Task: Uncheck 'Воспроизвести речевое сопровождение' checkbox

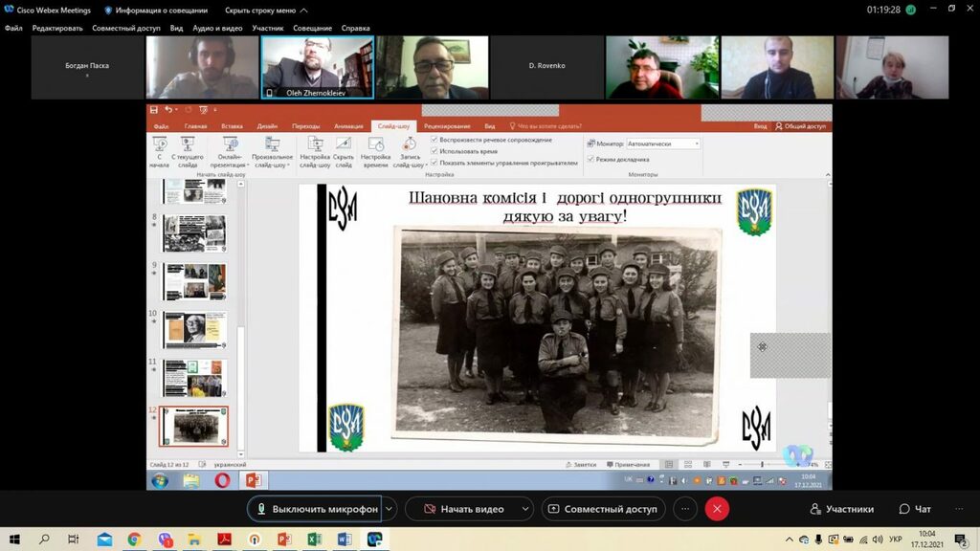Action: tap(434, 140)
